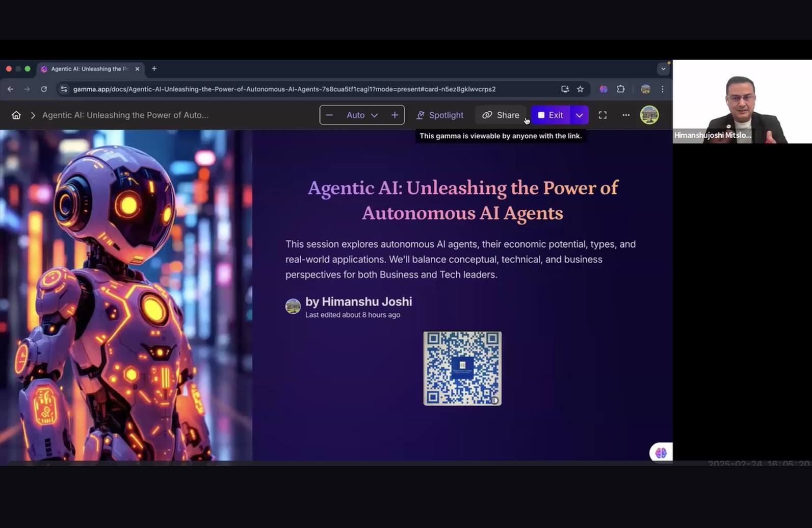Open the Share dialog
Image resolution: width=812 pixels, height=528 pixels.
coord(501,115)
